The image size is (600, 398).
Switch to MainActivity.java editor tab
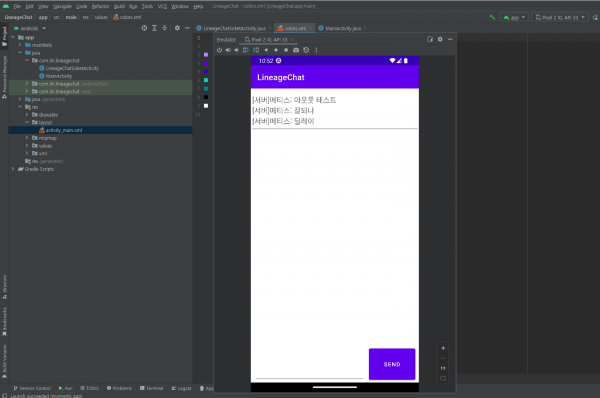pos(342,28)
